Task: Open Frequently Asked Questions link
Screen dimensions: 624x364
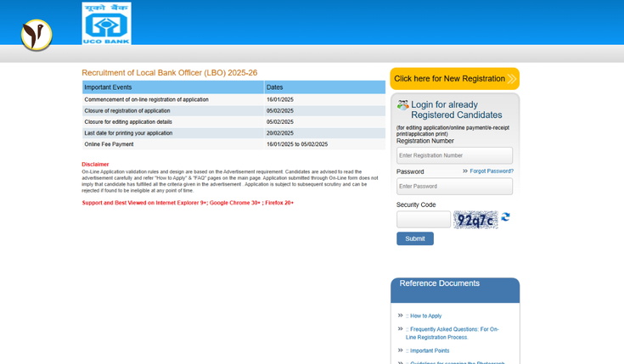Action: pyautogui.click(x=452, y=333)
